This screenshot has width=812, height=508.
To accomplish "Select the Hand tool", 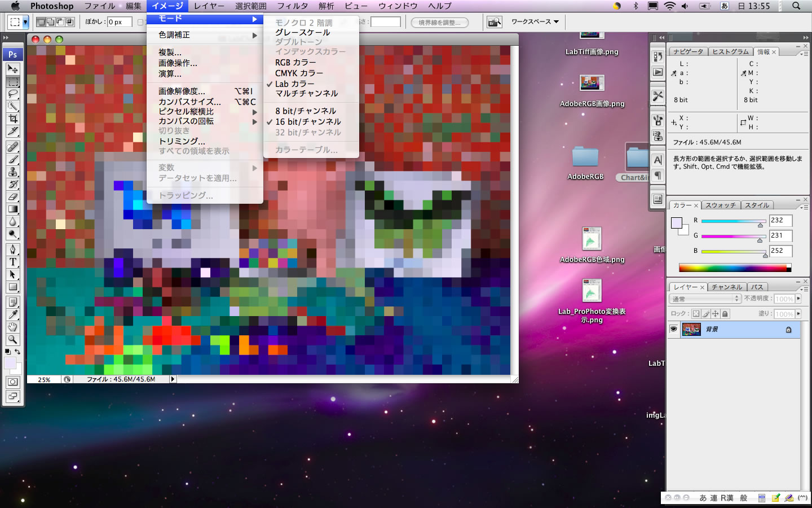I will point(12,327).
